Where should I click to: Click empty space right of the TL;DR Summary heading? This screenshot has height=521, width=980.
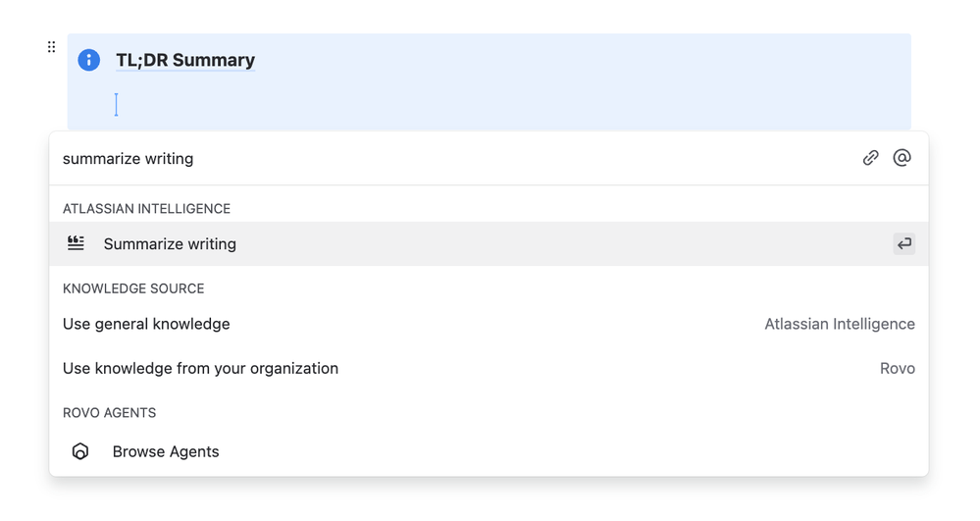click(589, 60)
